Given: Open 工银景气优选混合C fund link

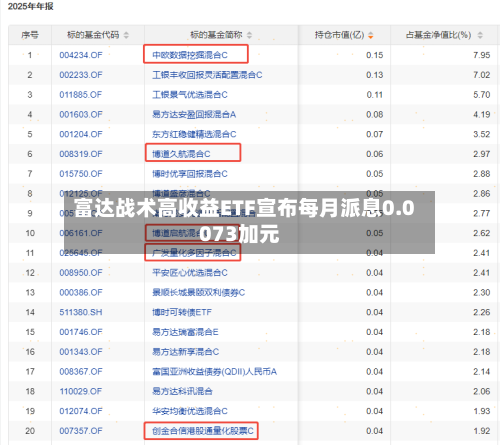Looking at the screenshot, I should 190,95.
